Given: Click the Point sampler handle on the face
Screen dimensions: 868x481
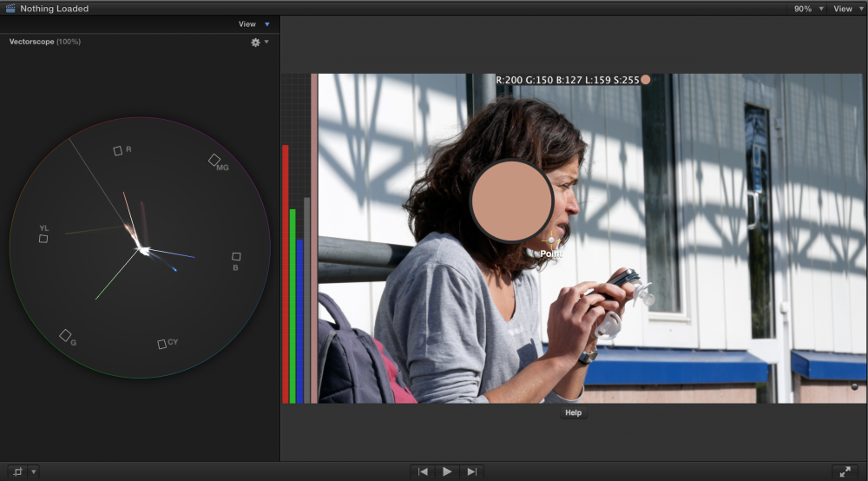Looking at the screenshot, I should point(551,241).
